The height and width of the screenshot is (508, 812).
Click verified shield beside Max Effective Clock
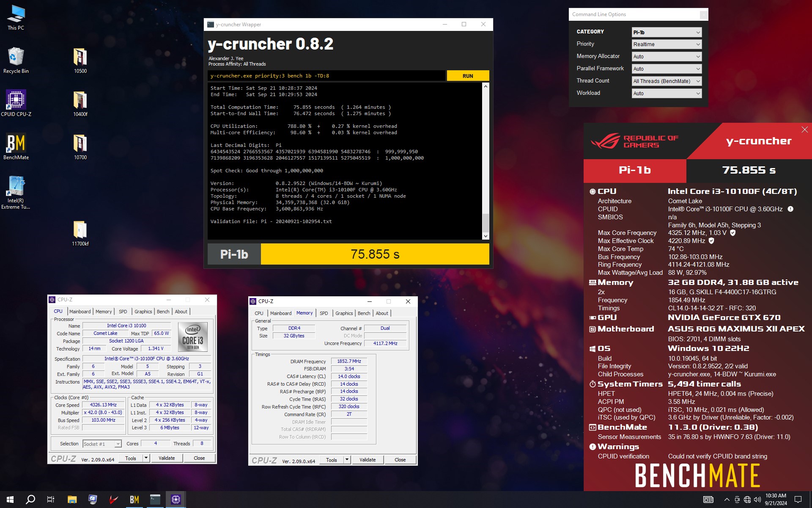711,240
